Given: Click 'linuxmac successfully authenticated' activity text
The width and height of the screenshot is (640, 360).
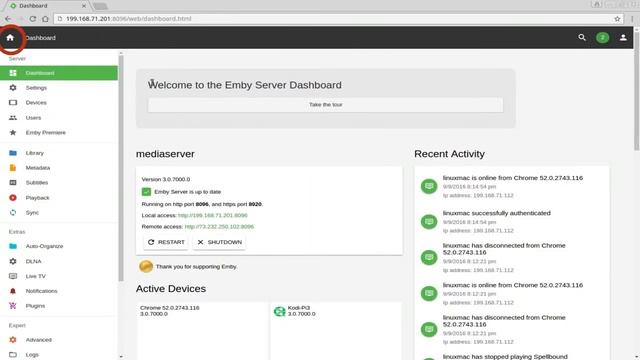Looking at the screenshot, I should (x=497, y=213).
